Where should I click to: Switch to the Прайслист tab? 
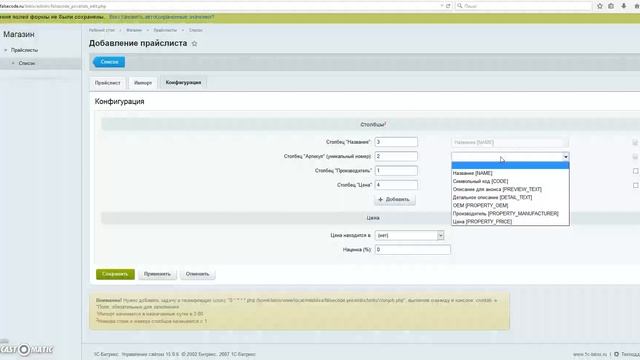(x=107, y=83)
